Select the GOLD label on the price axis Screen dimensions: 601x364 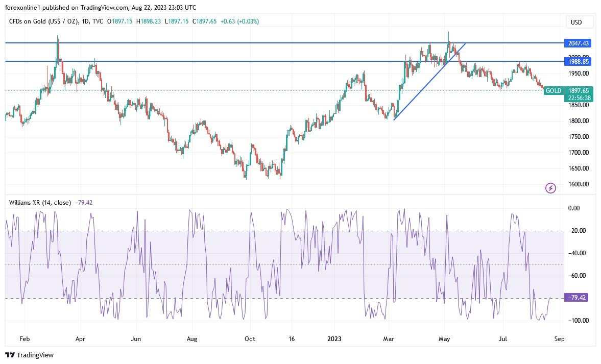click(x=554, y=90)
